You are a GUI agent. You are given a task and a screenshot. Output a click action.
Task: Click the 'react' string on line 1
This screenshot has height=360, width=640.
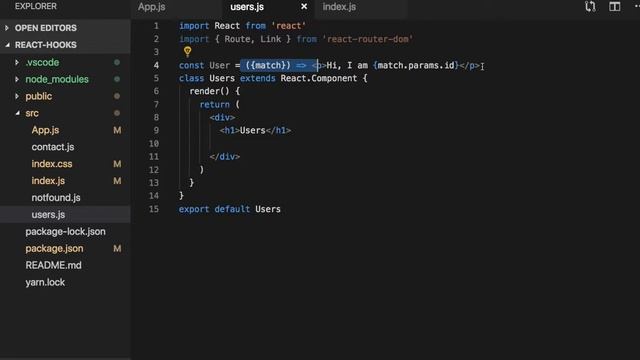[289, 26]
